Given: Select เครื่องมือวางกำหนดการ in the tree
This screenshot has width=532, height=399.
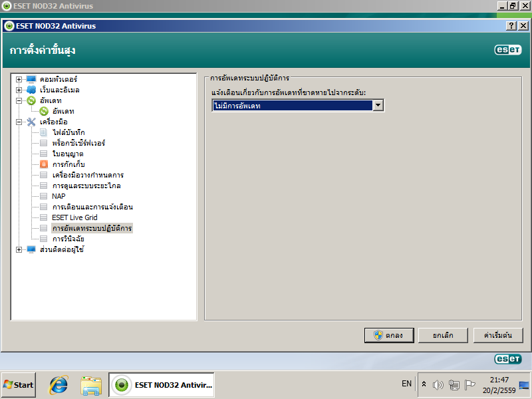Looking at the screenshot, I should tap(88, 175).
